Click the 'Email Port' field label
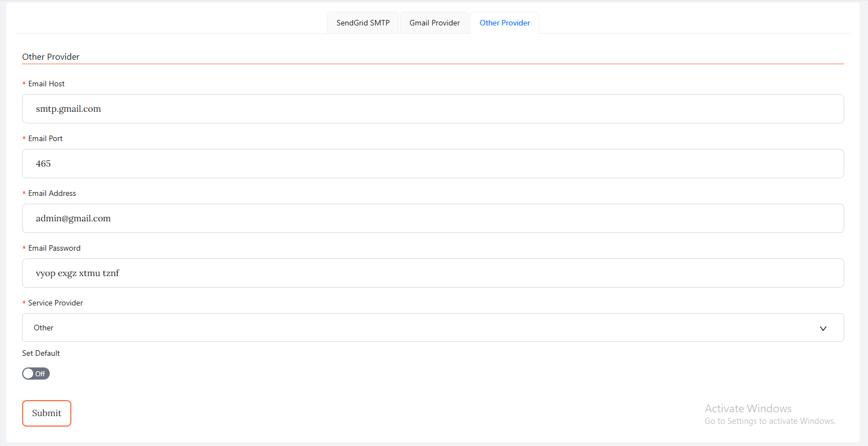This screenshot has width=868, height=446. 45,138
